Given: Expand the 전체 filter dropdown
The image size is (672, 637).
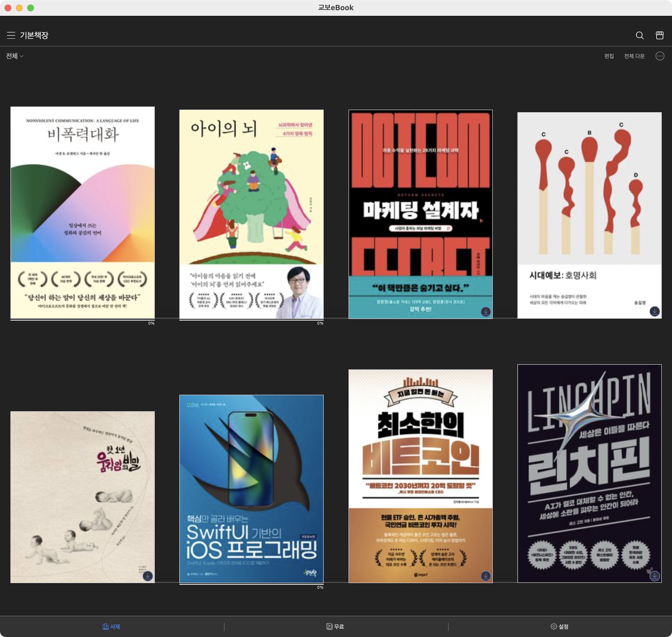Looking at the screenshot, I should coord(15,56).
